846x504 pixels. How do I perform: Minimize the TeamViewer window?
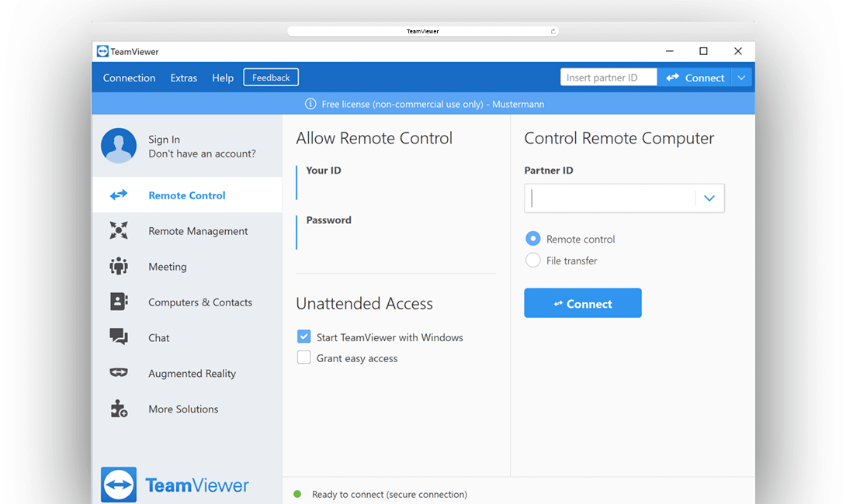670,51
